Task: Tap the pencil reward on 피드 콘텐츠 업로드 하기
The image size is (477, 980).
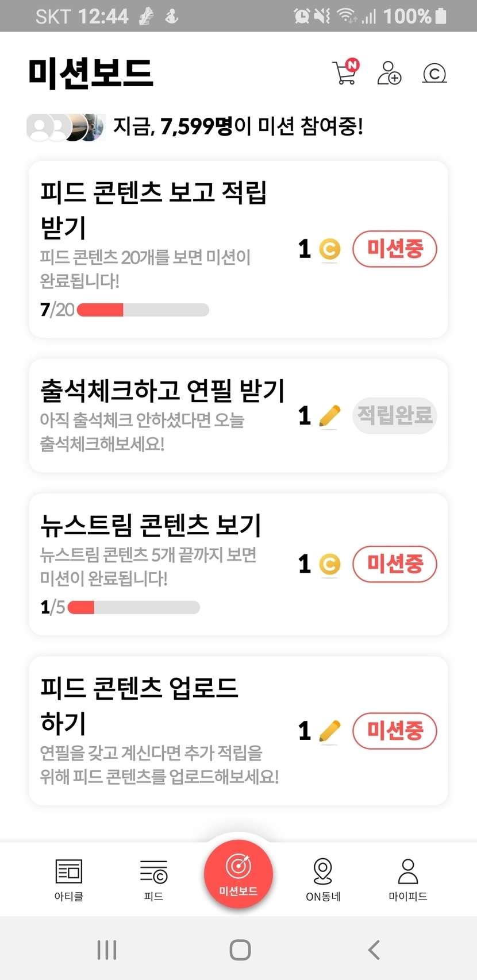Action: pos(329,731)
